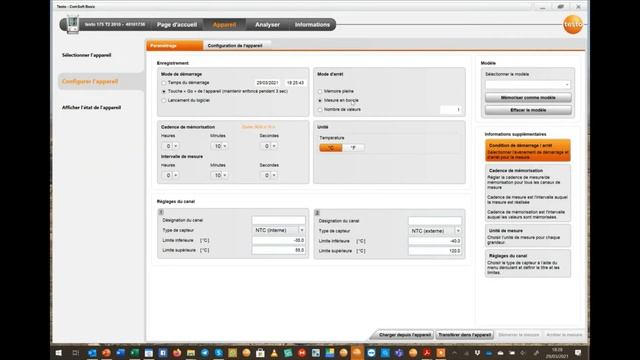The height and width of the screenshot is (360, 640).
Task: Open Adobe Acrobat from taskbar
Action: (x=427, y=353)
